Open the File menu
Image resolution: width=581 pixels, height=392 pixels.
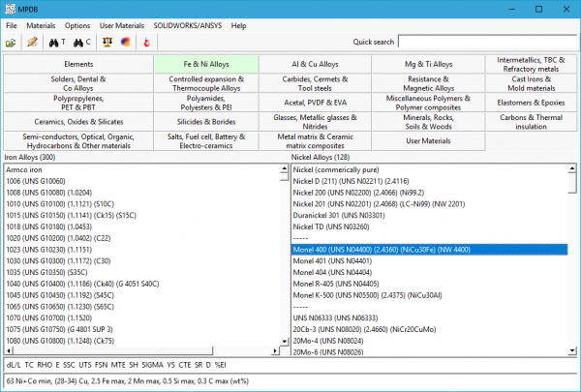[x=12, y=25]
